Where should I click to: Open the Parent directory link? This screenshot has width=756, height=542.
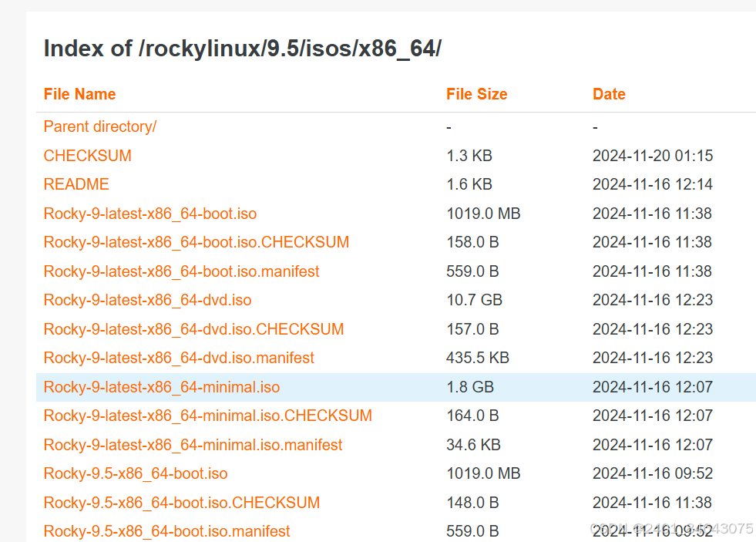tap(99, 126)
